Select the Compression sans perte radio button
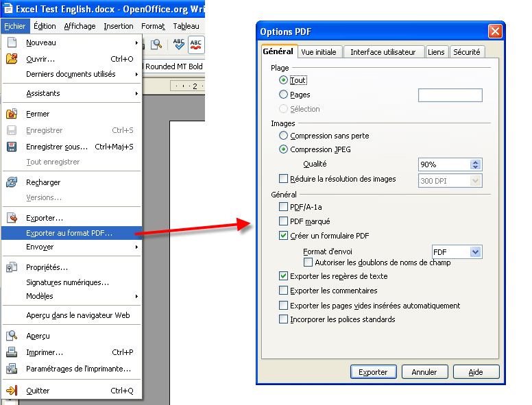Screen dimensions: 532x405 click(284, 136)
